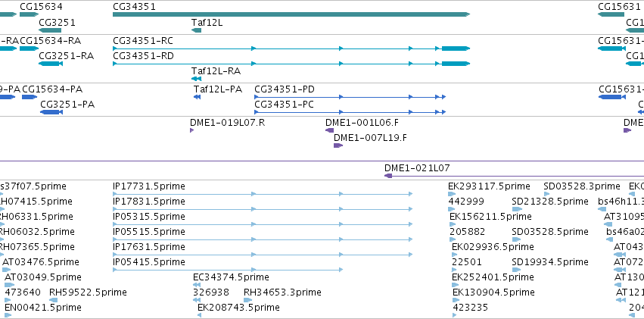This screenshot has height=319, width=644.
Task: Select the IP17731.5prime EST feature
Action: point(263,194)
